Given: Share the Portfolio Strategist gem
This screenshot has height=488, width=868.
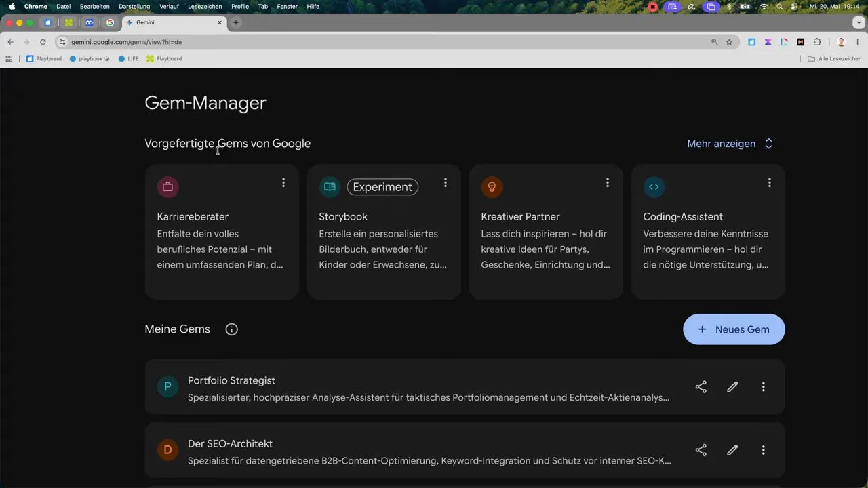Looking at the screenshot, I should click(x=701, y=387).
